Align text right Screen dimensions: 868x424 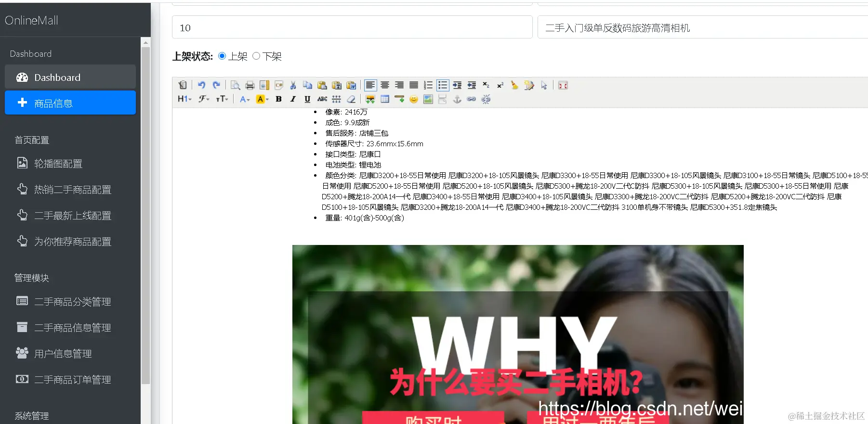click(399, 85)
